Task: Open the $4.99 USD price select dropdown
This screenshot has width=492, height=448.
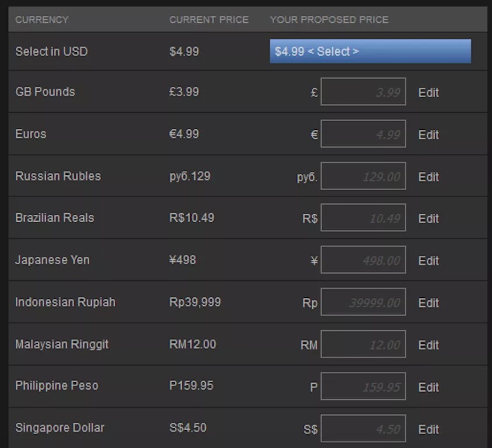Action: coord(370,51)
